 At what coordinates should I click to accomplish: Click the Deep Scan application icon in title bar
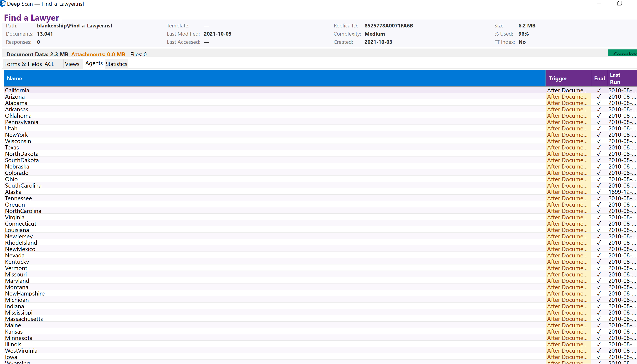(x=3, y=4)
